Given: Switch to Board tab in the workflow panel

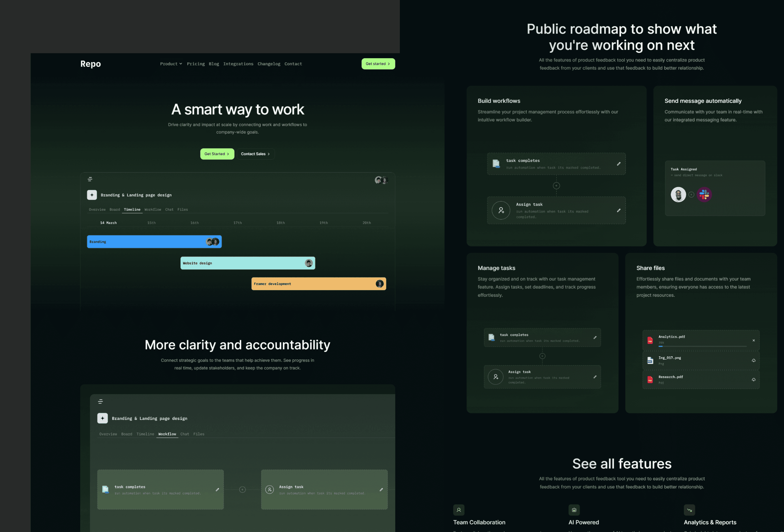Looking at the screenshot, I should [x=127, y=434].
